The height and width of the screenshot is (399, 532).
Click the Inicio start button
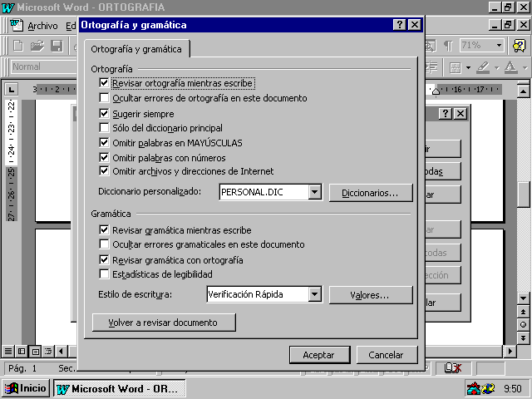tap(26, 388)
